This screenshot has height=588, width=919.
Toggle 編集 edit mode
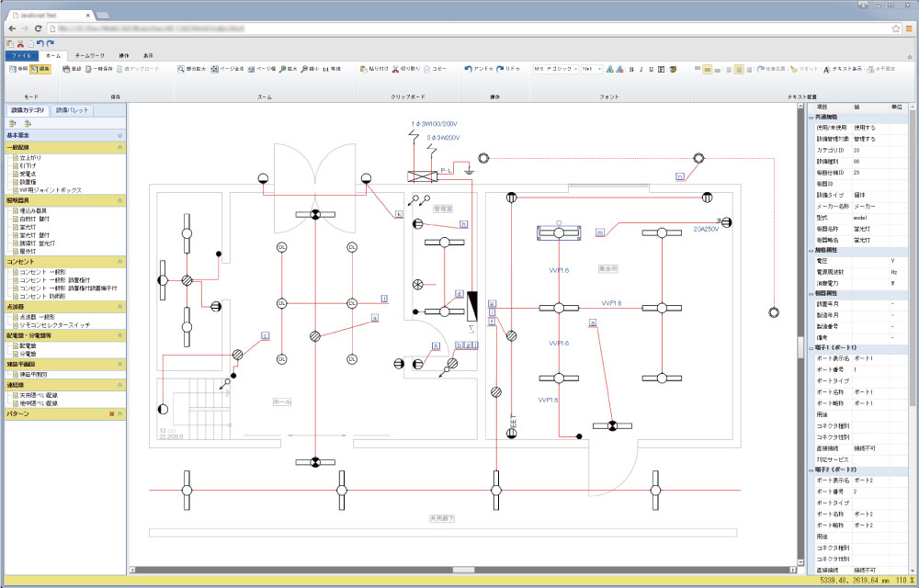tap(40, 69)
